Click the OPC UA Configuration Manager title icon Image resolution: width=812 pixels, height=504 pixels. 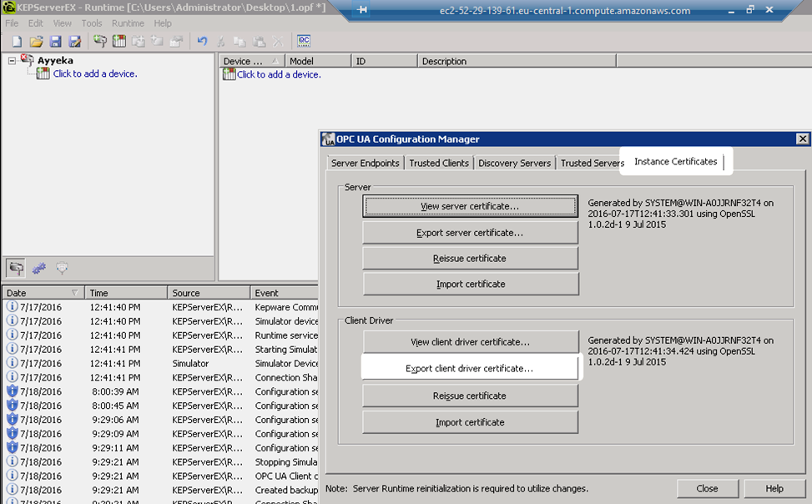point(328,139)
